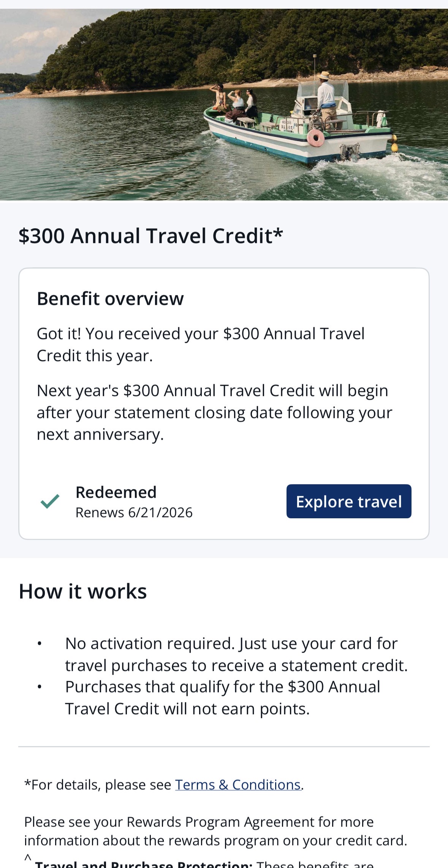Tap the Benefit overview title
This screenshot has height=868, width=448.
(x=110, y=299)
